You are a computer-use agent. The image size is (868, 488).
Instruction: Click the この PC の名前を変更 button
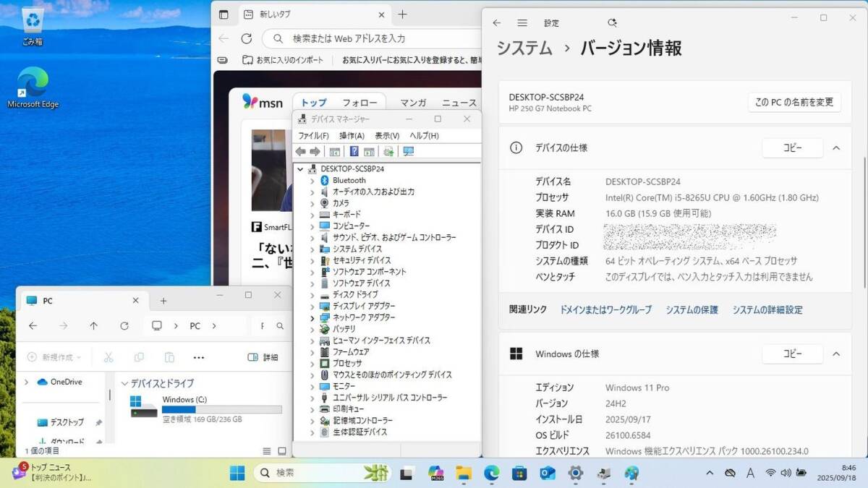793,102
